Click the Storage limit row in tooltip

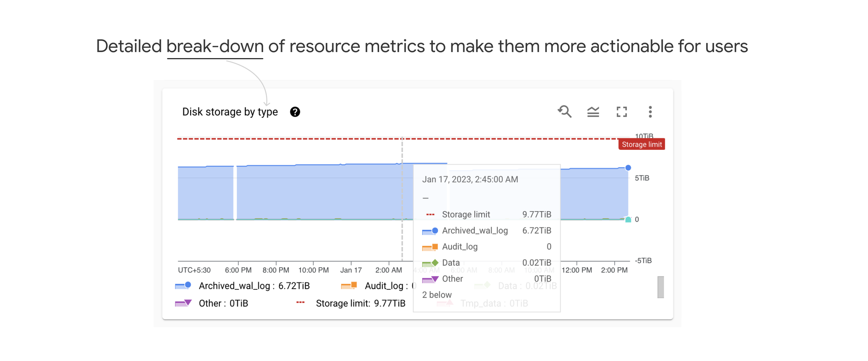[x=486, y=214]
